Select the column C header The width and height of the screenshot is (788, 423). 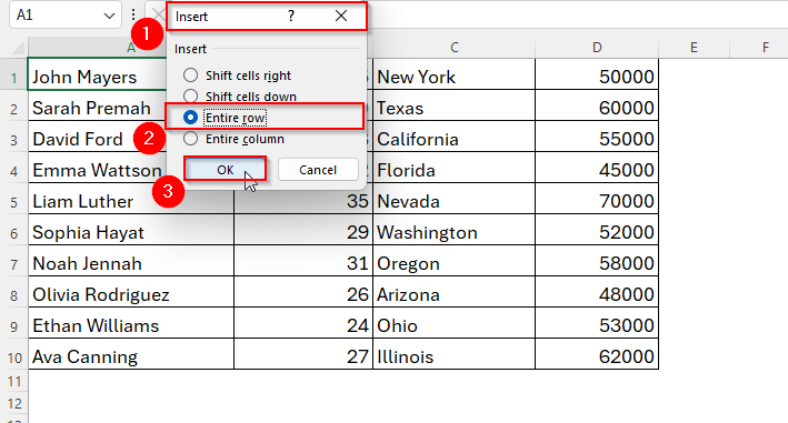coord(453,47)
